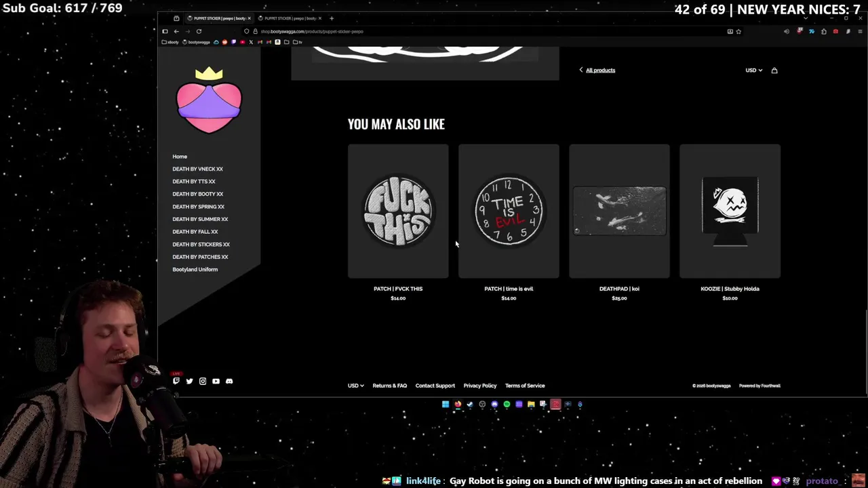Open the page-container extension icon next to star
This screenshot has width=868, height=488.
coord(730,31)
